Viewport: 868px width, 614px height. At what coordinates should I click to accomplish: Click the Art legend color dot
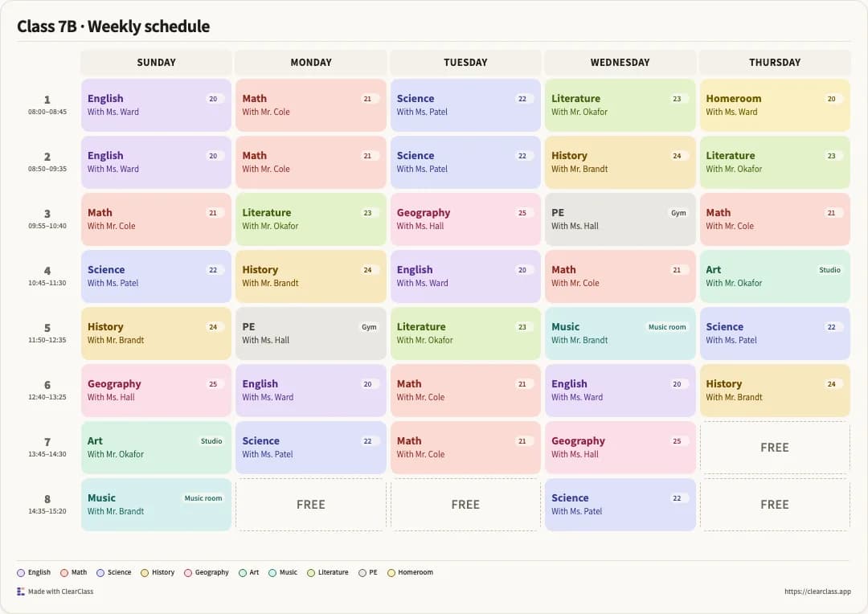(x=243, y=572)
